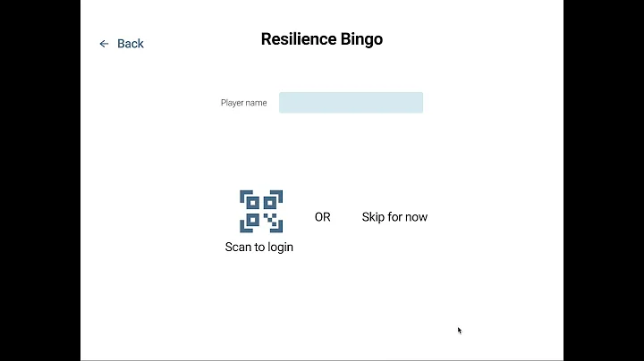This screenshot has width=644, height=361.
Task: Place cursor in the light blue name box
Action: click(351, 103)
